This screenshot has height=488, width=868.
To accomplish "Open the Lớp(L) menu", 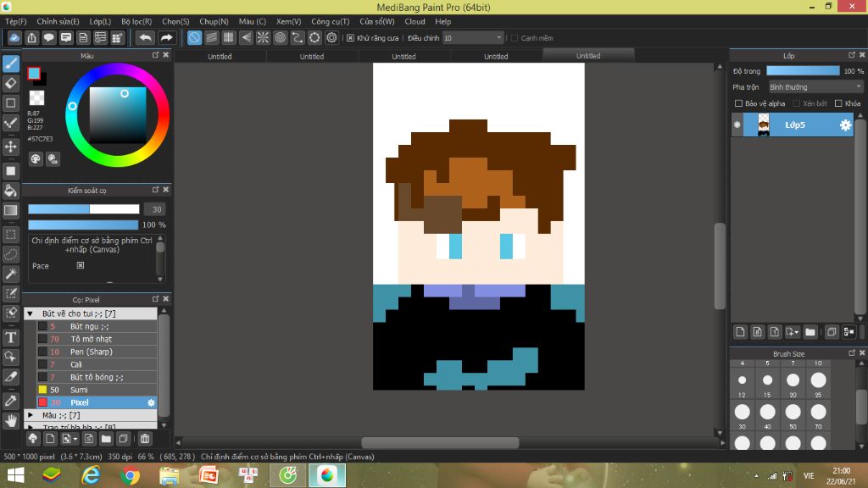I will point(100,21).
